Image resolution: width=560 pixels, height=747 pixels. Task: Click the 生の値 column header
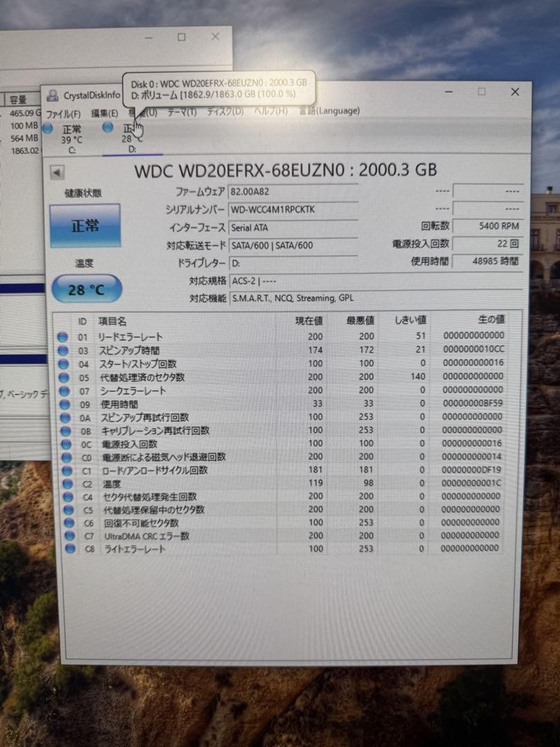pos(491,319)
